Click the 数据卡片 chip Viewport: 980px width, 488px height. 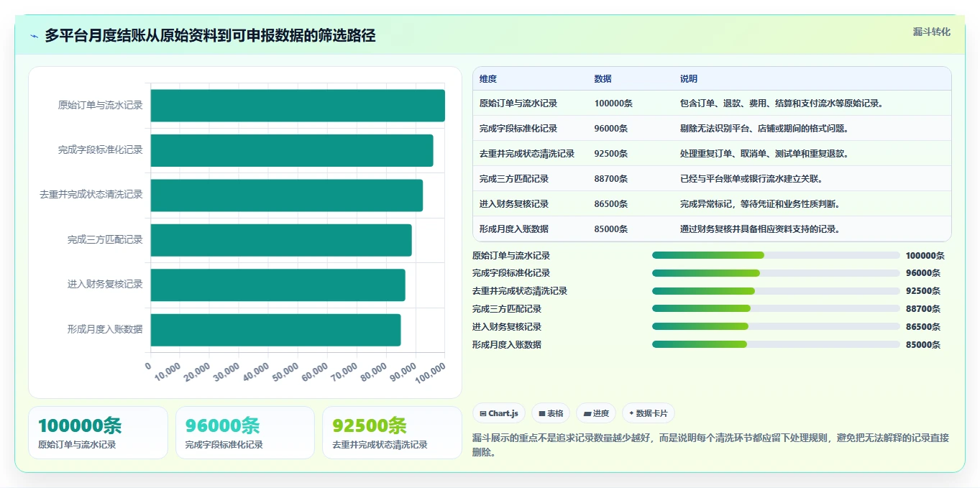point(649,413)
